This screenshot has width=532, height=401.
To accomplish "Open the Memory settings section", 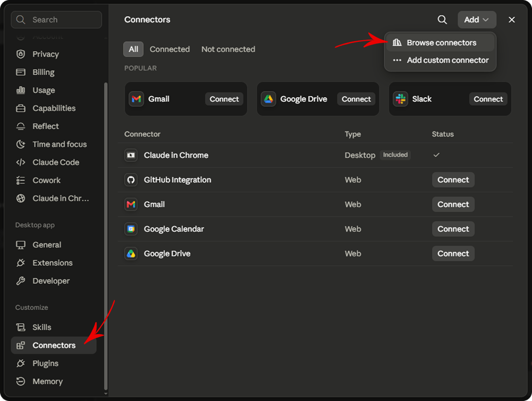I will point(54,381).
